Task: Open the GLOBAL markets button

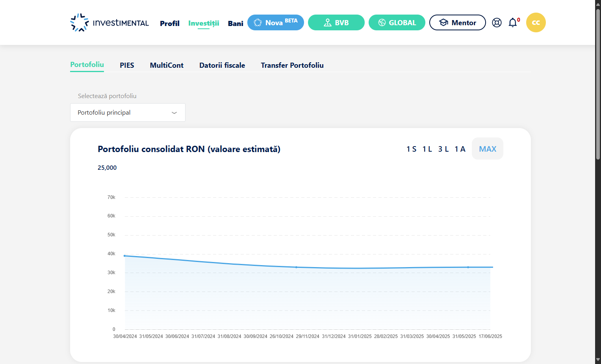Action: pyautogui.click(x=397, y=22)
